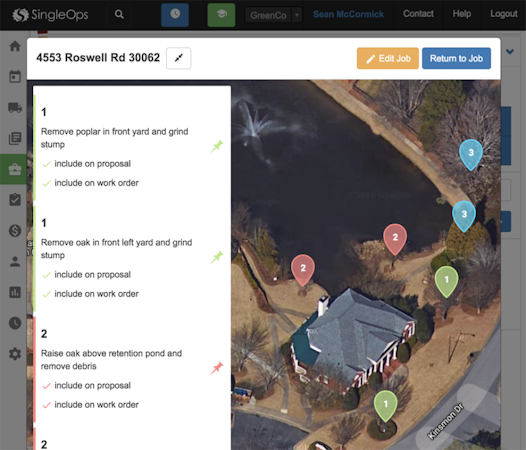This screenshot has height=450, width=526.
Task: Click the blue clock timer button
Action: (175, 15)
